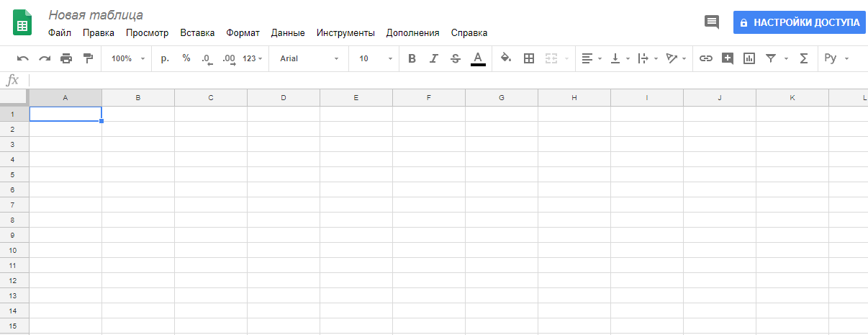Viewport: 868px width, 335px height.
Task: Insert a chart from toolbar
Action: coord(749,58)
